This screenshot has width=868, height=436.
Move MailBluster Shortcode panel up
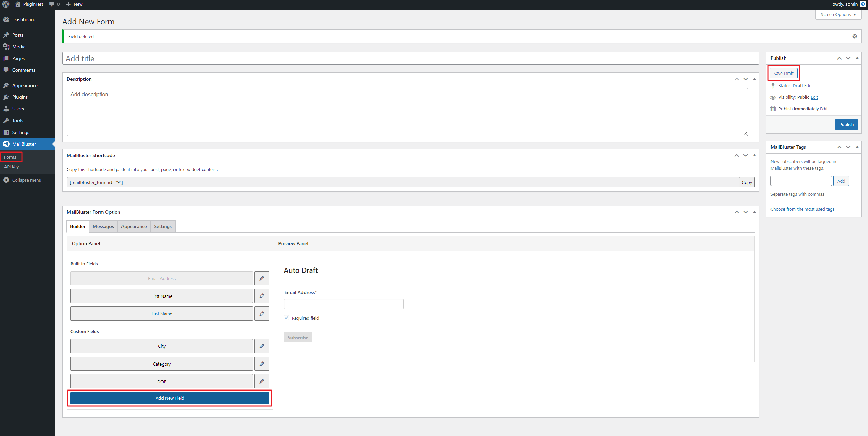737,155
